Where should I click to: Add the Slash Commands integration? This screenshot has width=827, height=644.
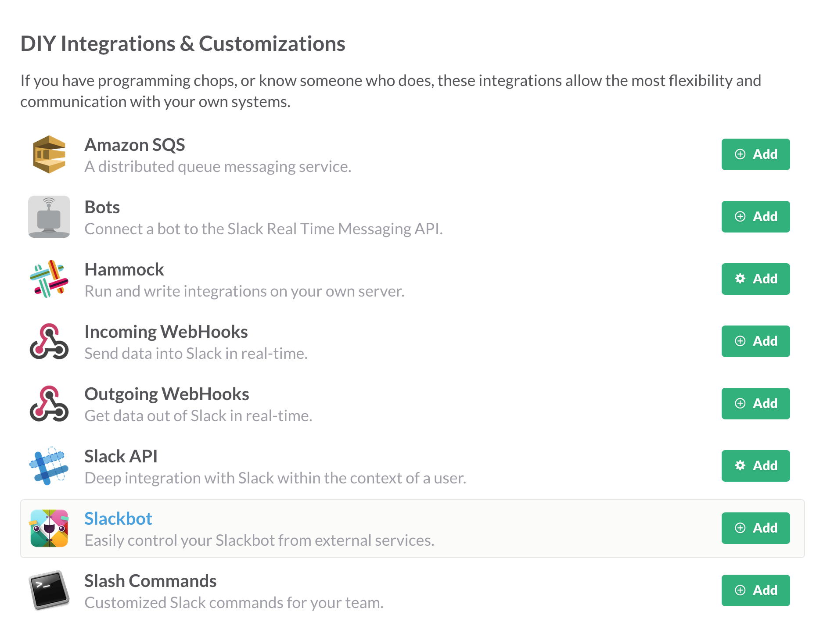(755, 590)
